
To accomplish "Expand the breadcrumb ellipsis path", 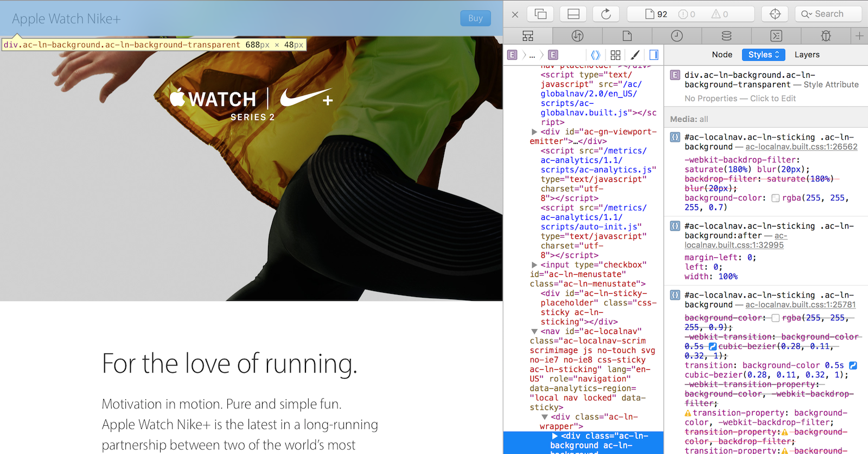I will click(x=532, y=55).
